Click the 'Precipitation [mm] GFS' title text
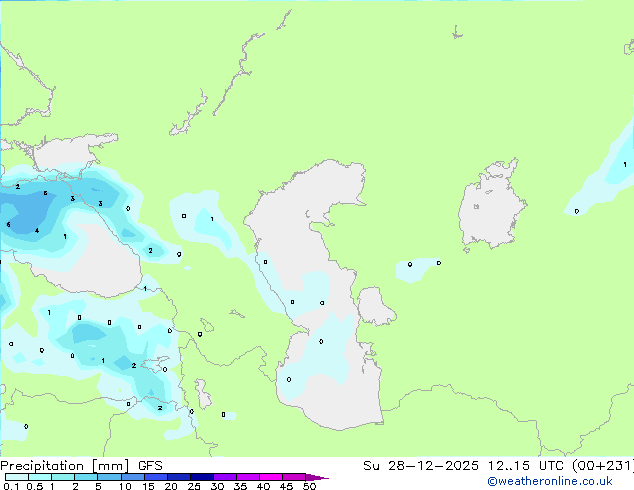The height and width of the screenshot is (490, 634). click(x=81, y=466)
